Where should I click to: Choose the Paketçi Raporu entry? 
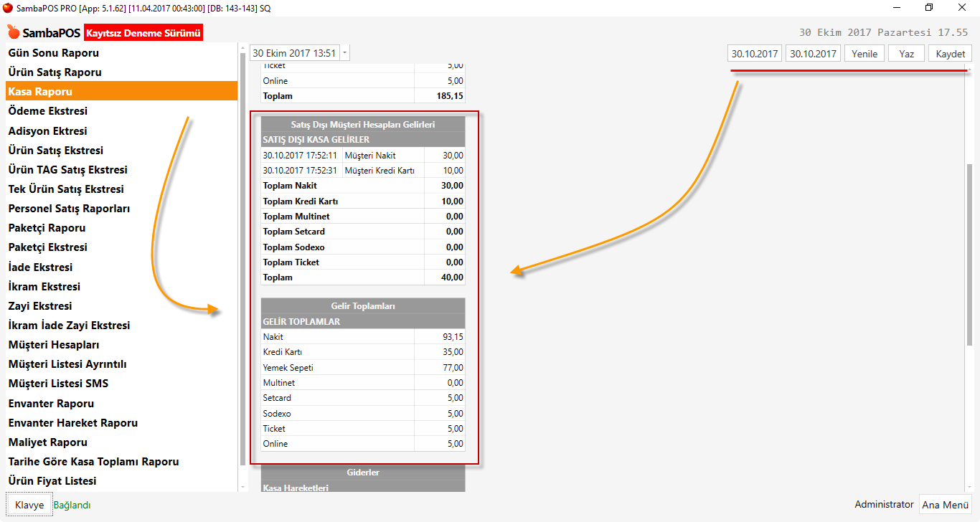tap(47, 228)
